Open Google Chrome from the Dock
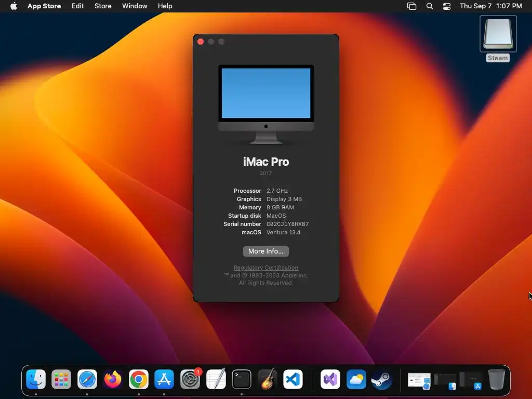532x399 pixels. click(x=138, y=379)
